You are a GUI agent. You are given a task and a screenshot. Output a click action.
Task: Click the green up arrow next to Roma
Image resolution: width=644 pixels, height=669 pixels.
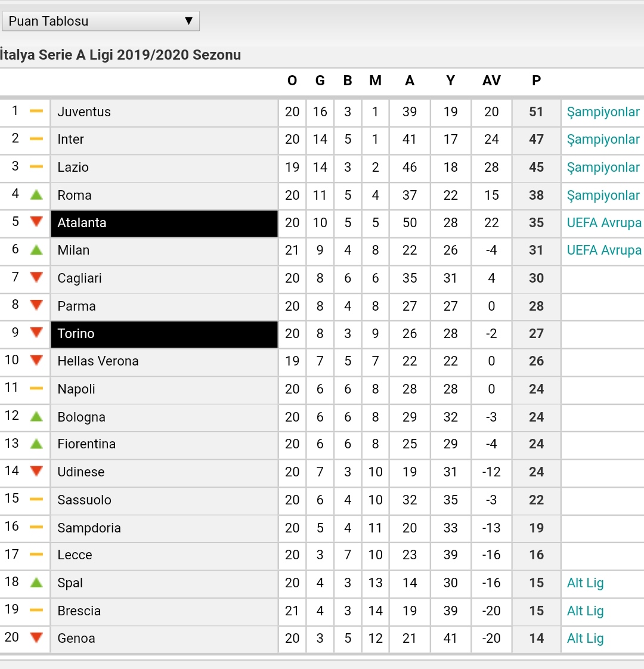(x=37, y=195)
